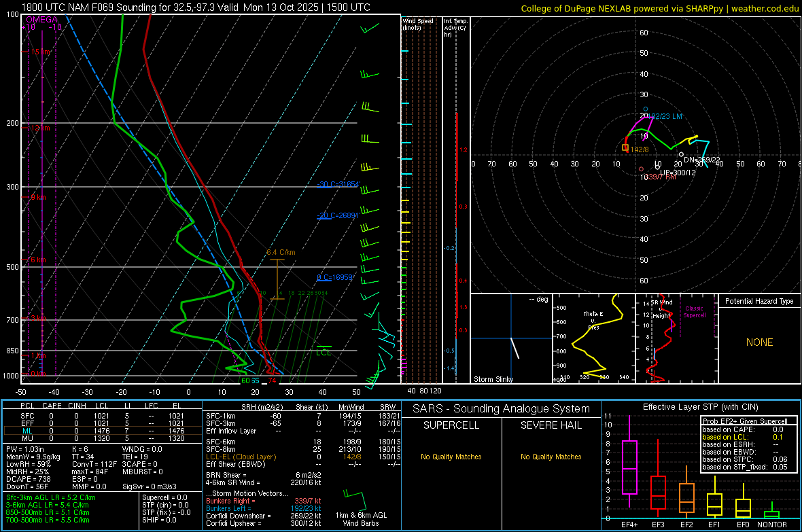Click the Theta-E v. Pres label
802x532 pixels.
tap(593, 320)
